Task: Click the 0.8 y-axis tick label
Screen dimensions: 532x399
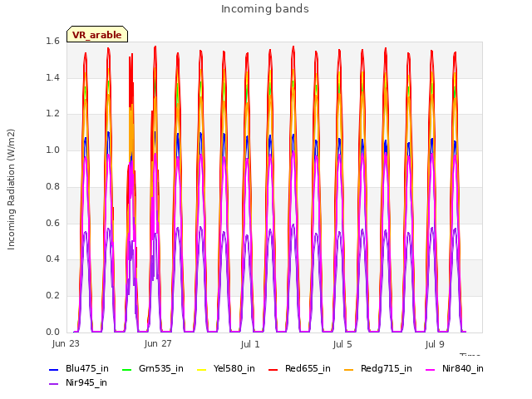Action: (x=52, y=186)
